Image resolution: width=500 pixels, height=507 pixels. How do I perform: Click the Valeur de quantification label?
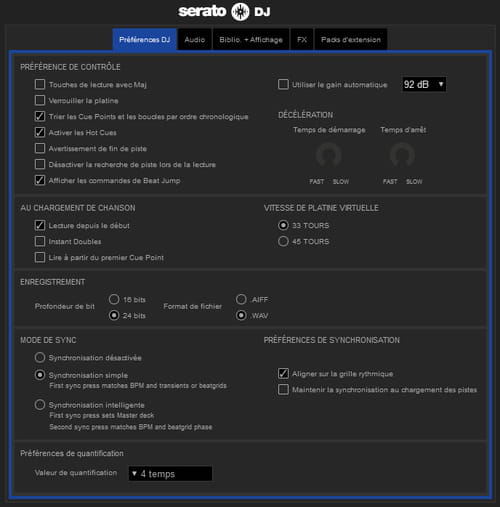(x=76, y=473)
